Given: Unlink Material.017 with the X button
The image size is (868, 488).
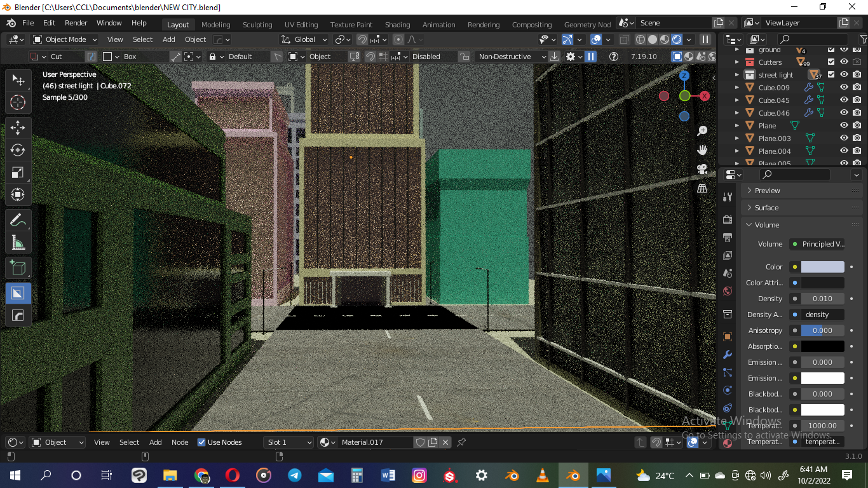Looking at the screenshot, I should pos(445,442).
